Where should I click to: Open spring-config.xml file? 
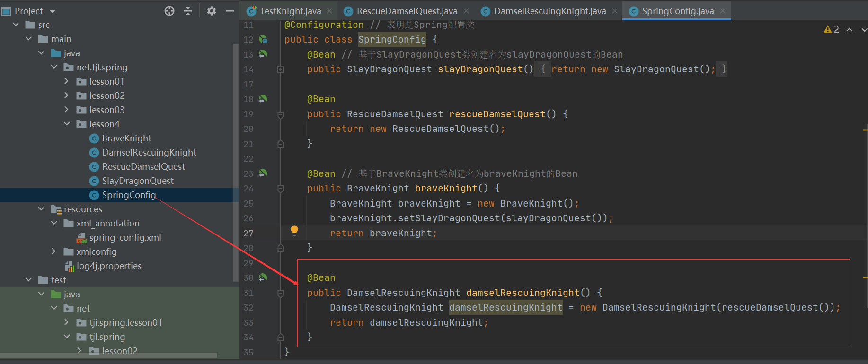point(125,237)
